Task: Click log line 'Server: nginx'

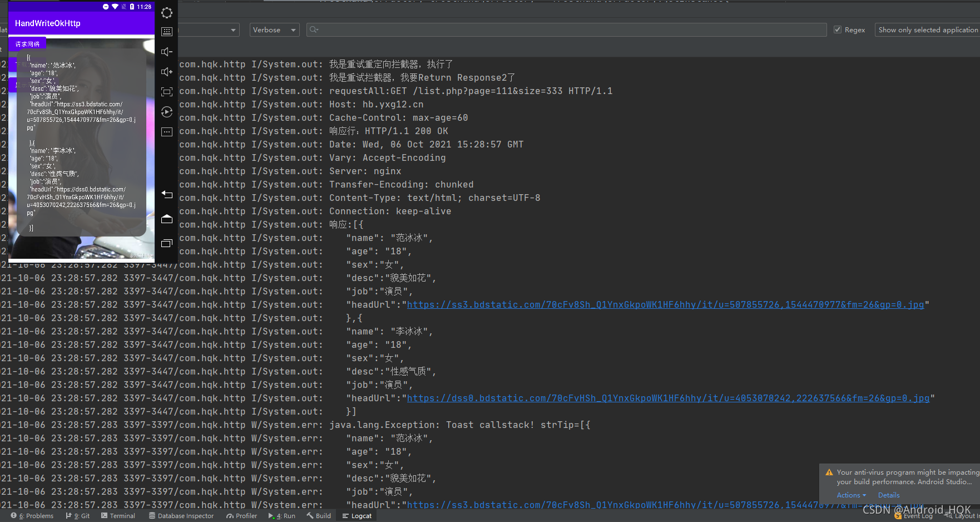Action: pos(365,171)
